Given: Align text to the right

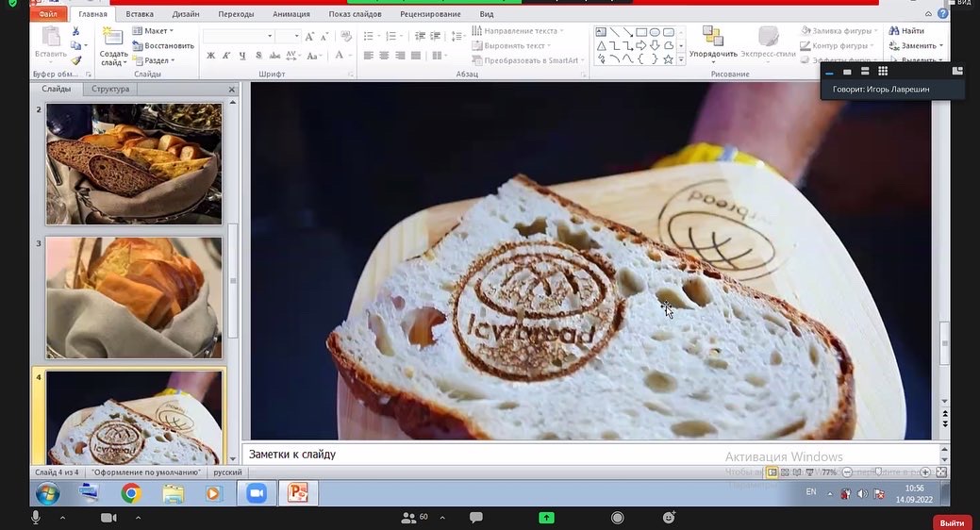Looking at the screenshot, I should point(400,56).
